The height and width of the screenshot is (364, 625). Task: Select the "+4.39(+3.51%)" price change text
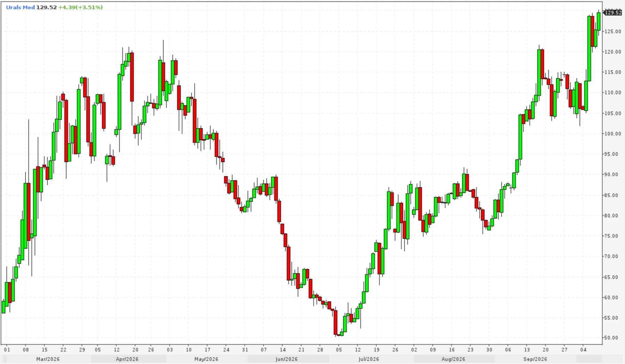pyautogui.click(x=80, y=7)
